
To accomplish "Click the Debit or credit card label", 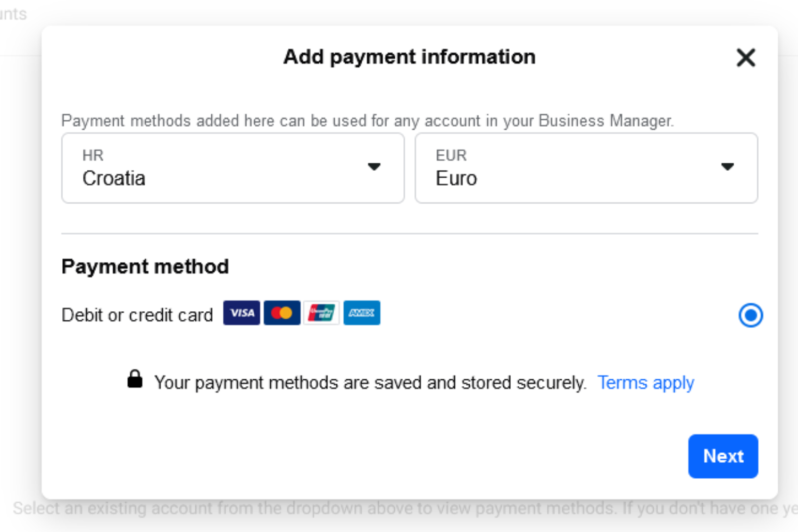I will coord(137,315).
